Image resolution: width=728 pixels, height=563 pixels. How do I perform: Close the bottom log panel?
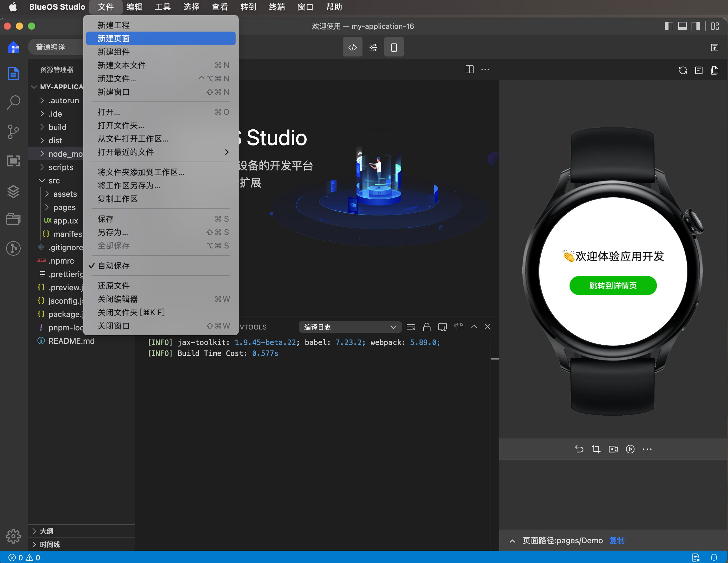[487, 327]
